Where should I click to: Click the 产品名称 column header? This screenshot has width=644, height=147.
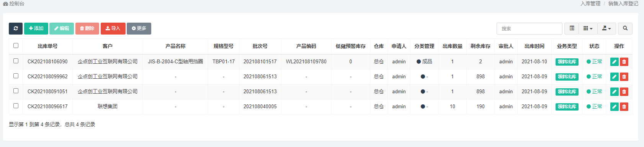(175, 46)
